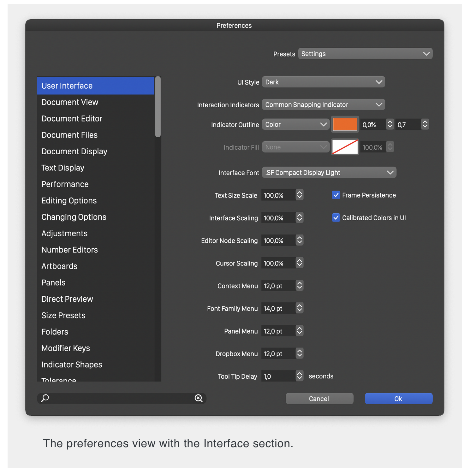The image size is (476, 474).
Task: Open the Presets Settings dropdown
Action: pos(365,54)
